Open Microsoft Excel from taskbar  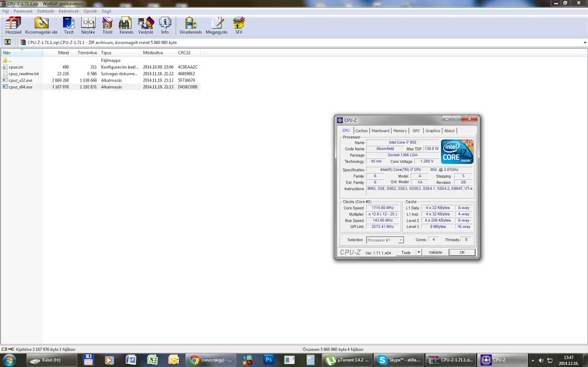(152, 360)
